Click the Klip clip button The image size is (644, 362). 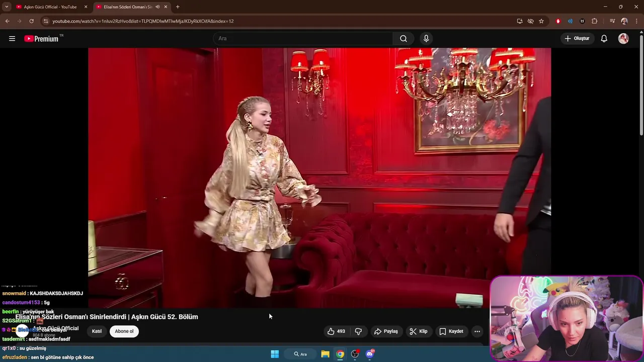(x=419, y=331)
